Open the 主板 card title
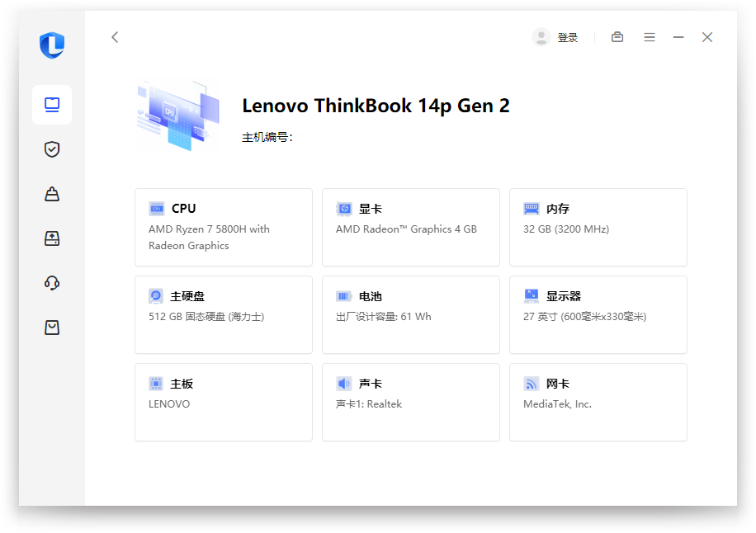The height and width of the screenshot is (533, 756). coord(182,384)
